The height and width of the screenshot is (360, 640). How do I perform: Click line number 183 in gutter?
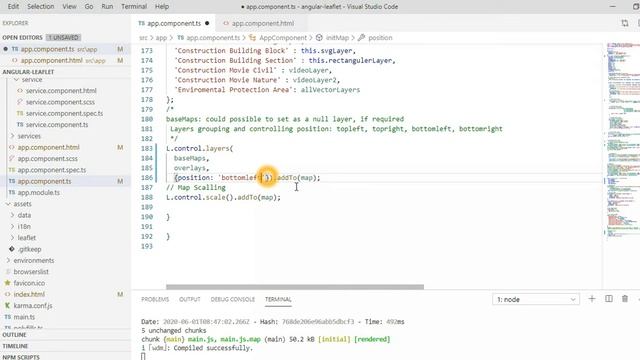coord(147,149)
